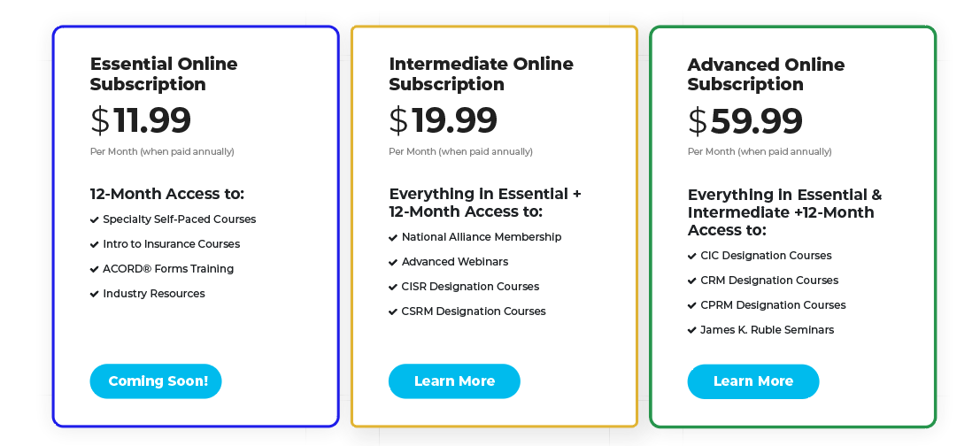Click the $11.99 price
The height and width of the screenshot is (446, 980).
point(141,121)
